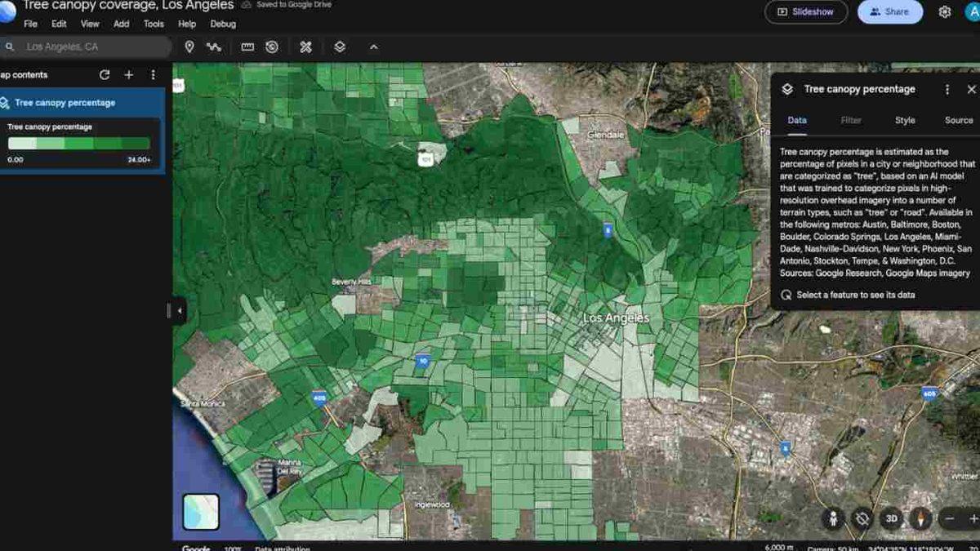The width and height of the screenshot is (980, 551).
Task: Refresh the map contents list
Action: point(105,75)
